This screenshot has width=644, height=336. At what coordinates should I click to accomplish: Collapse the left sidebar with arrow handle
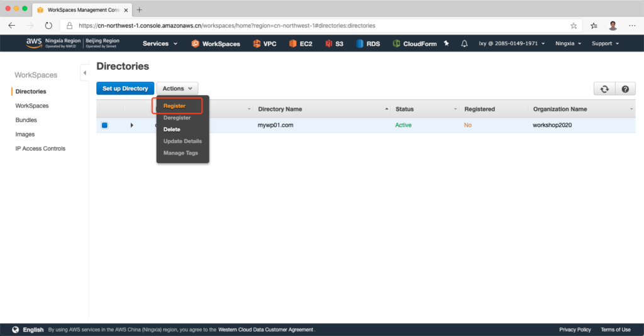tap(84, 73)
